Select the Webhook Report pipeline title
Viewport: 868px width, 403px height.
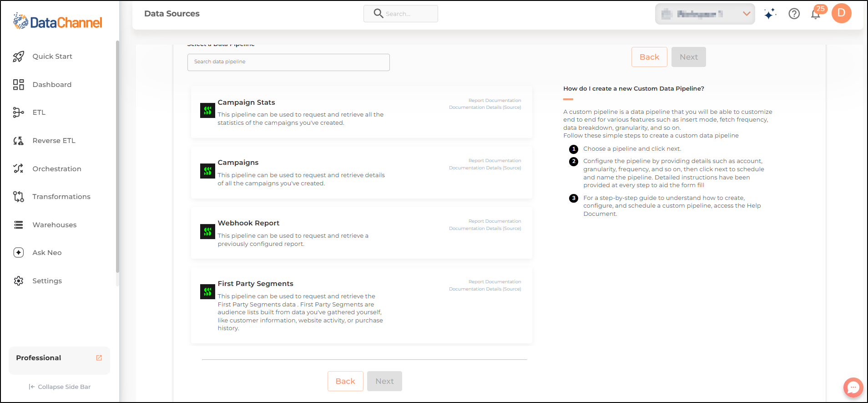tap(248, 223)
